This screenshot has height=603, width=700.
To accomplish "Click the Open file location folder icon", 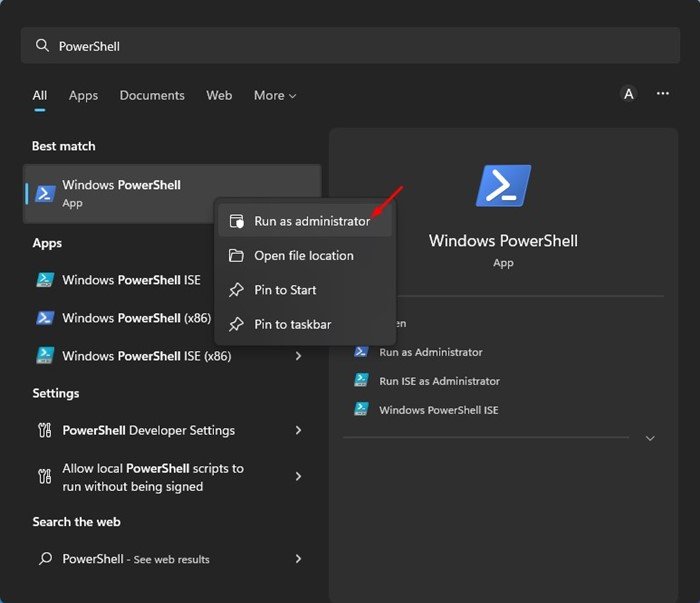I will (236, 256).
